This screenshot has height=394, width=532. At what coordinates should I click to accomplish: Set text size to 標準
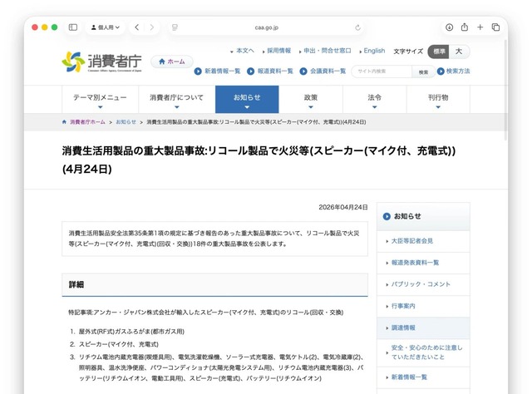click(x=438, y=52)
